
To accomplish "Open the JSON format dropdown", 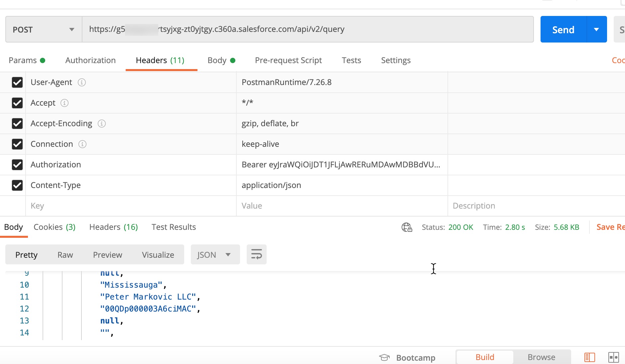I will point(215,255).
